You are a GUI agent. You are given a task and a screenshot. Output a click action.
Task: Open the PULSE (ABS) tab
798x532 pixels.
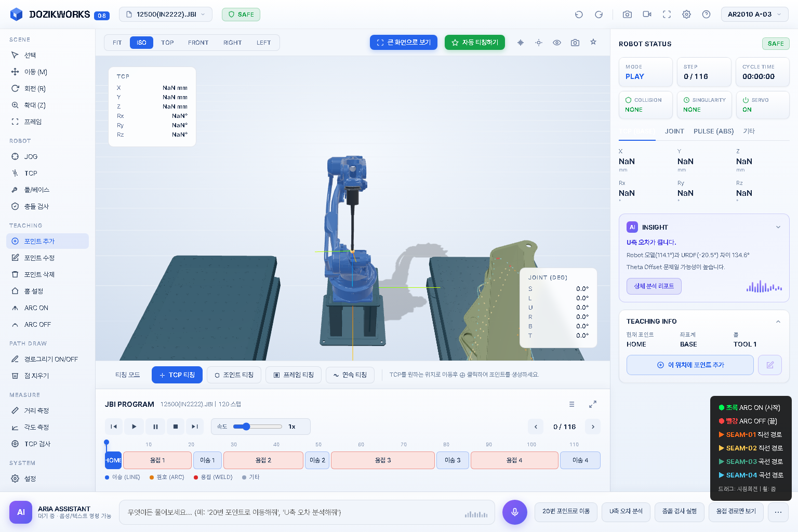(x=714, y=131)
